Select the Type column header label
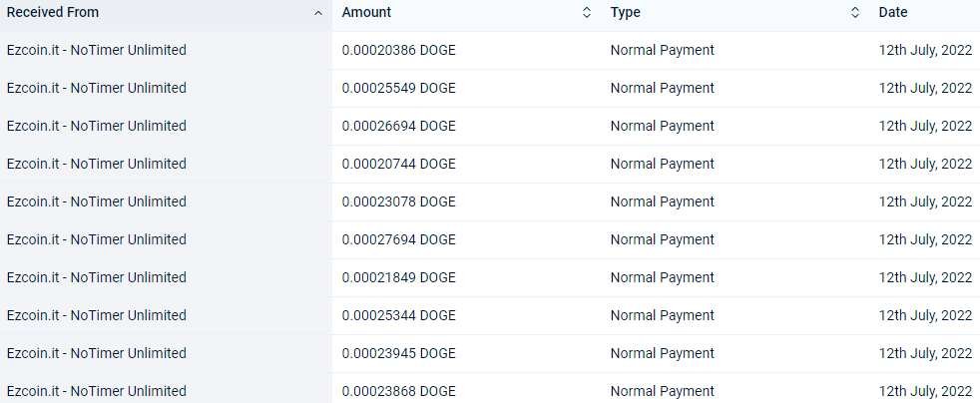 point(625,13)
